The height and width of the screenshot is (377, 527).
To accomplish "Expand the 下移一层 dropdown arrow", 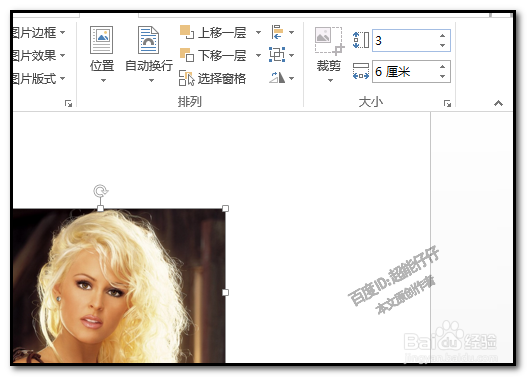I will 258,55.
